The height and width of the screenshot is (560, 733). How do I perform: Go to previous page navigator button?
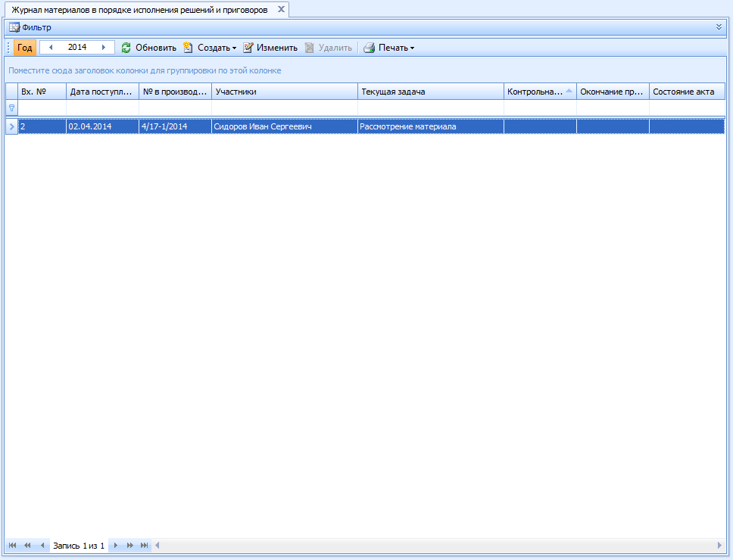point(27,545)
